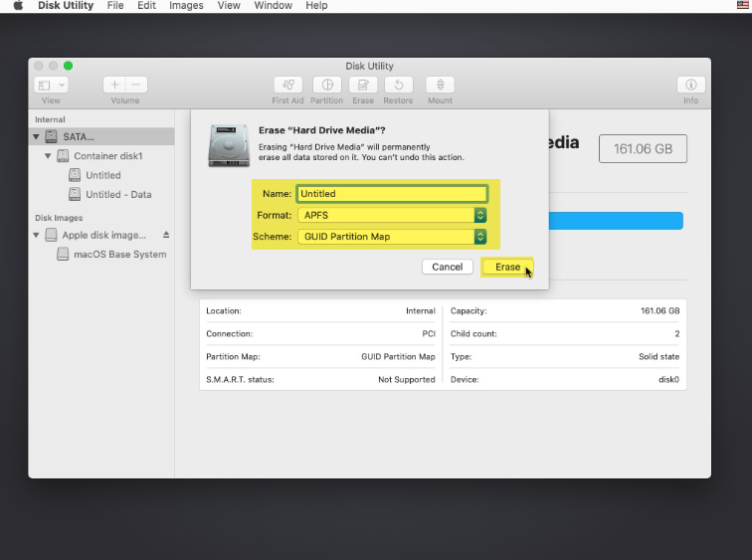Image resolution: width=752 pixels, height=560 pixels.
Task: Open the Help menu
Action: (x=316, y=6)
